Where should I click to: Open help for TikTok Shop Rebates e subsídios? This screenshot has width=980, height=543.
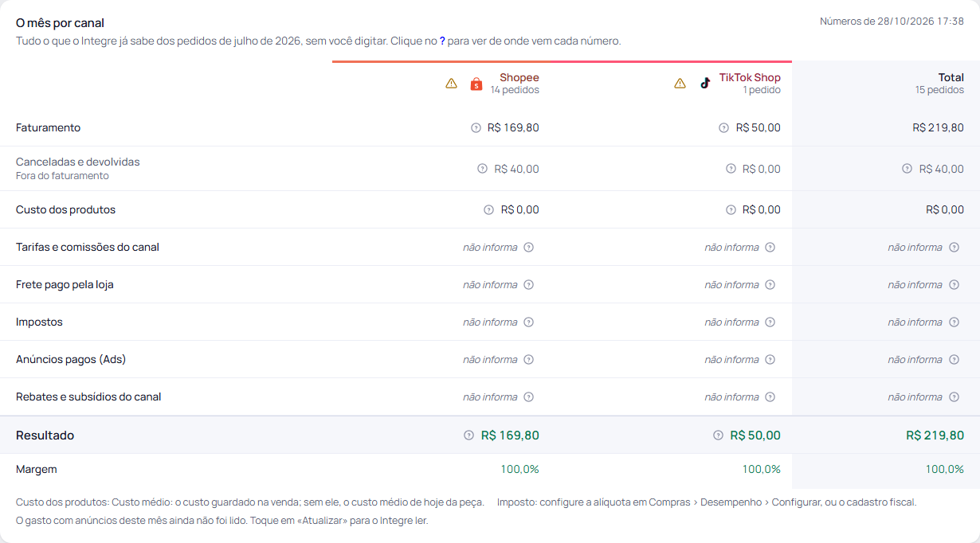click(770, 397)
